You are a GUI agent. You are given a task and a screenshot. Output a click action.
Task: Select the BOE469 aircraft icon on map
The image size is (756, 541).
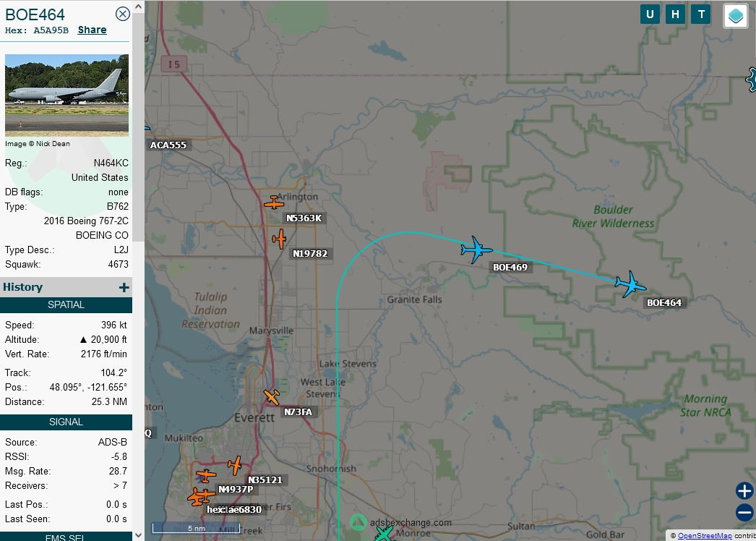point(476,250)
